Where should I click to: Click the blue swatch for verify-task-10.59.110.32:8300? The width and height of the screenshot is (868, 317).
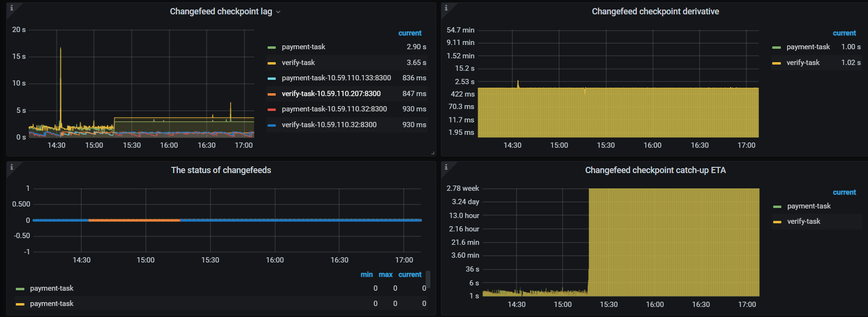[x=271, y=125]
